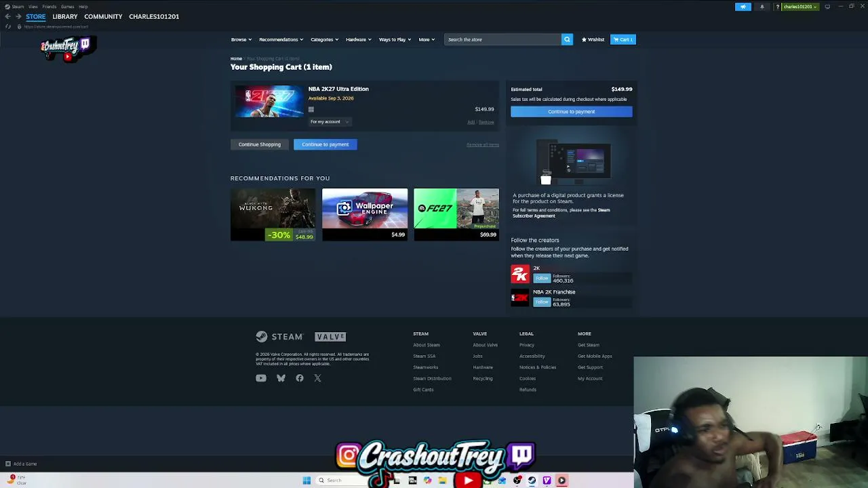Viewport: 868px width, 488px height.
Task: Click the 2K creator logo
Action: [520, 274]
